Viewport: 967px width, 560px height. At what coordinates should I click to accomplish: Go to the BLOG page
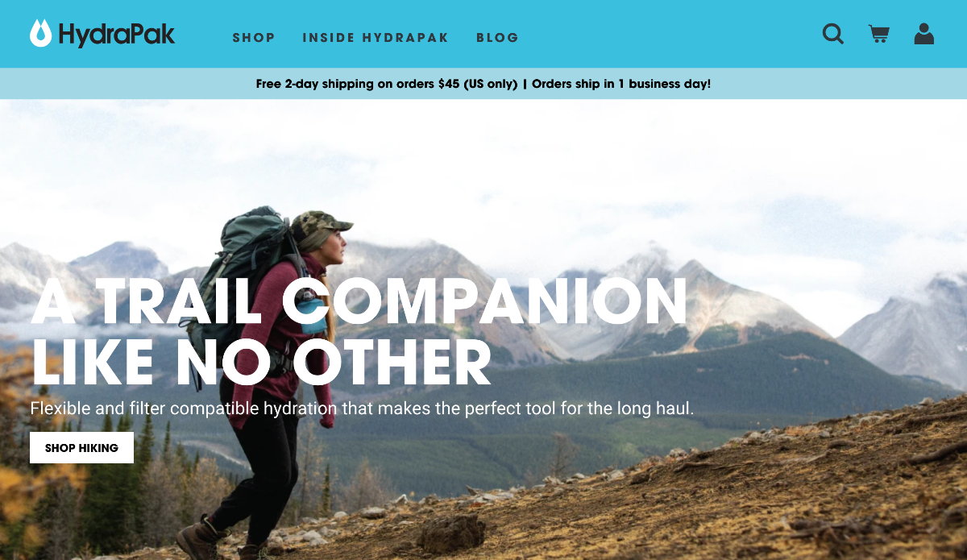(x=497, y=37)
